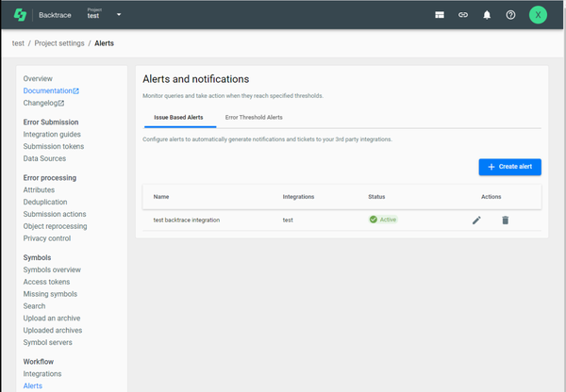Viewport: 566px width, 392px height.
Task: Open Changelog external link
Action: (x=43, y=103)
